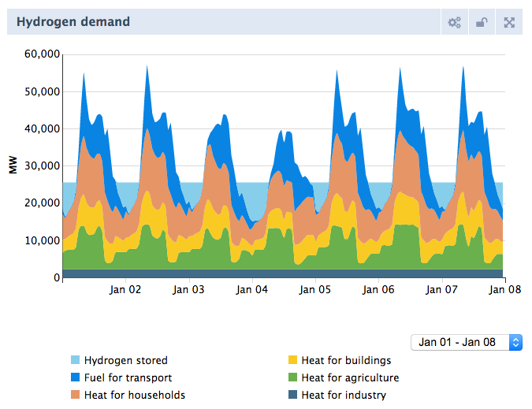Open chart settings gears icon
This screenshot has height=409, width=532.
[454, 22]
